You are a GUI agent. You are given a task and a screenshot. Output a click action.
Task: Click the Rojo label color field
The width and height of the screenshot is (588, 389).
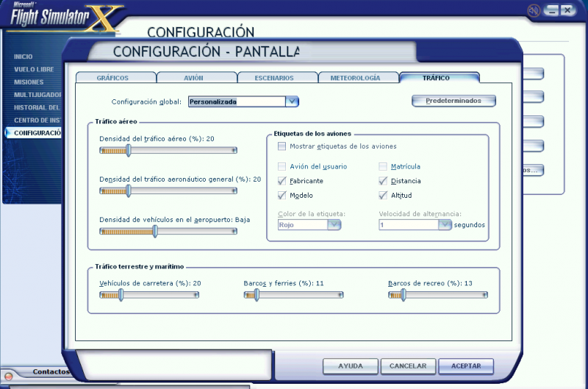(x=303, y=225)
